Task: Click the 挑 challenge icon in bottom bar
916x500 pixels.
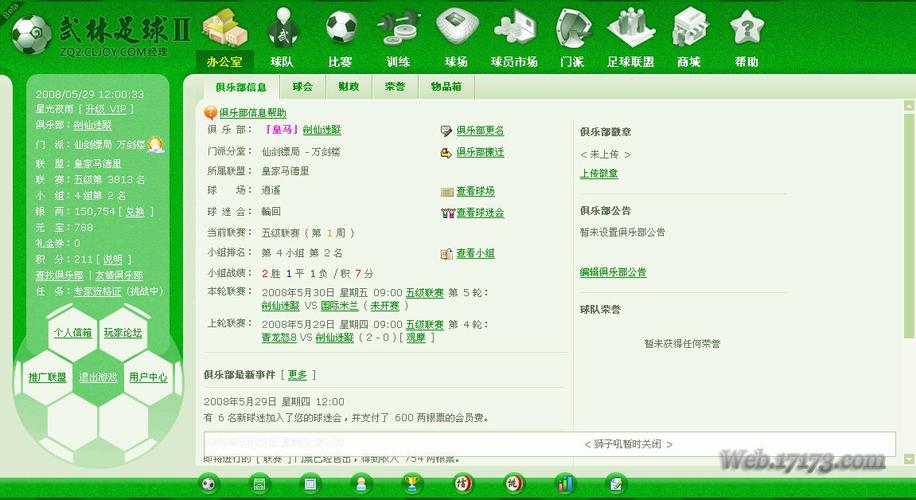Action: point(513,484)
